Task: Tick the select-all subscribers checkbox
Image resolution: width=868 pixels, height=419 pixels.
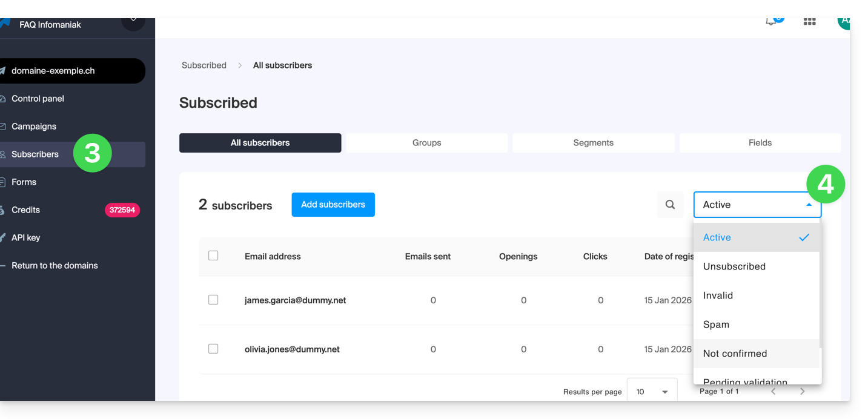Action: [x=213, y=256]
